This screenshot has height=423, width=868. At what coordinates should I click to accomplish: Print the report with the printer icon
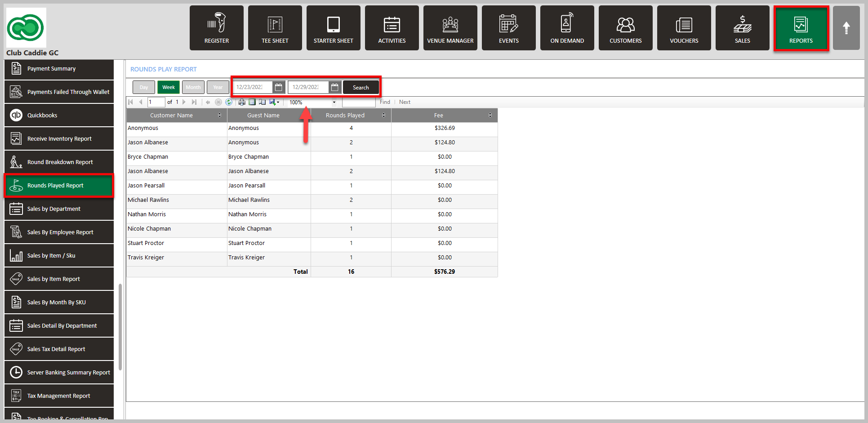tap(242, 102)
